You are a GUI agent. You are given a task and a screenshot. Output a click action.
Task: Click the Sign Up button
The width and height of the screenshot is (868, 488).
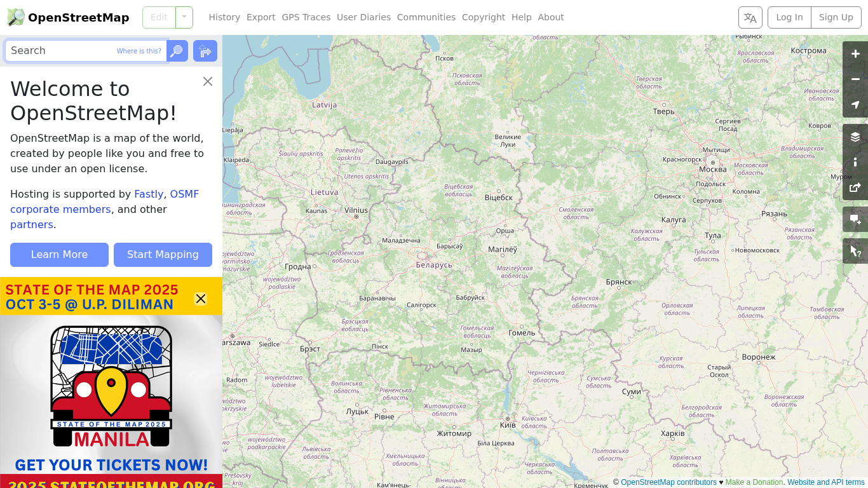pyautogui.click(x=836, y=17)
